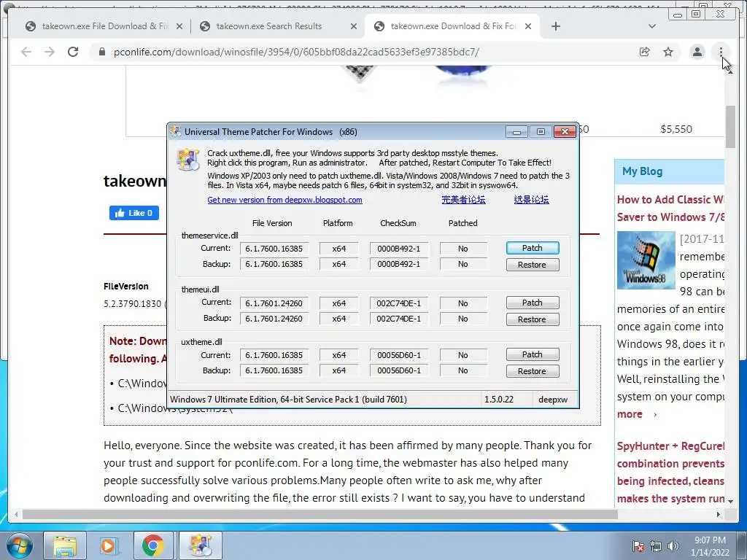Click the page vertical scrollbar thumb
This screenshot has height=560, width=747.
731,127
